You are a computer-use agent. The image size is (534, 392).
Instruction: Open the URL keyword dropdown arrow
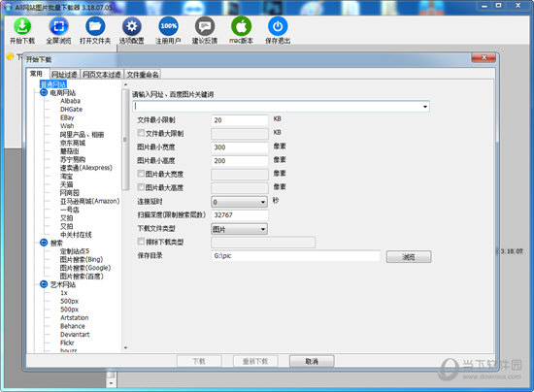tap(425, 107)
